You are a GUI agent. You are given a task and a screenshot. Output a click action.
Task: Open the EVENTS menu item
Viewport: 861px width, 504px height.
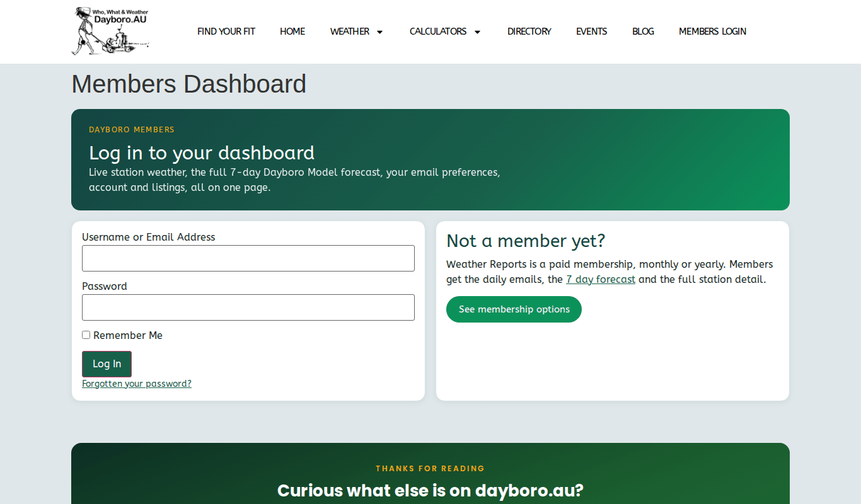coord(592,31)
